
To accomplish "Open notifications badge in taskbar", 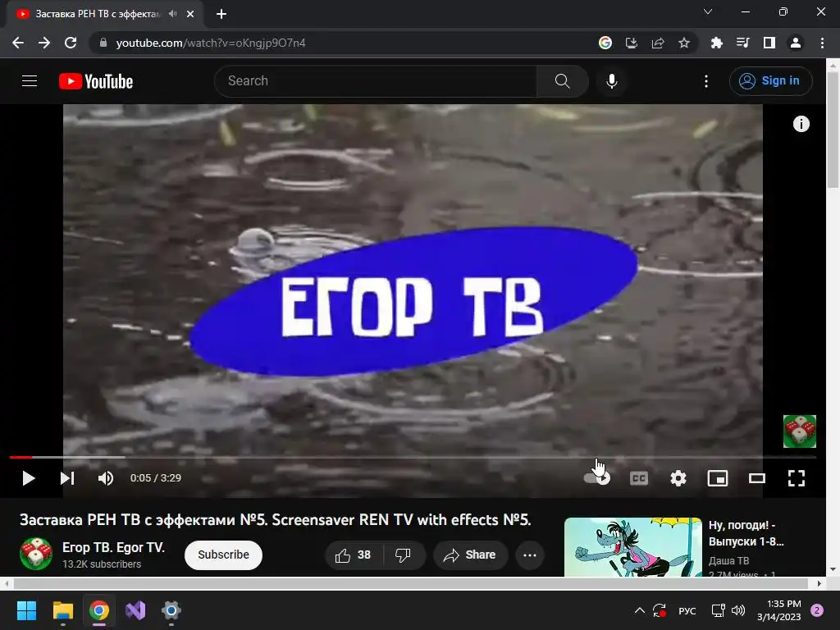I will pos(817,610).
